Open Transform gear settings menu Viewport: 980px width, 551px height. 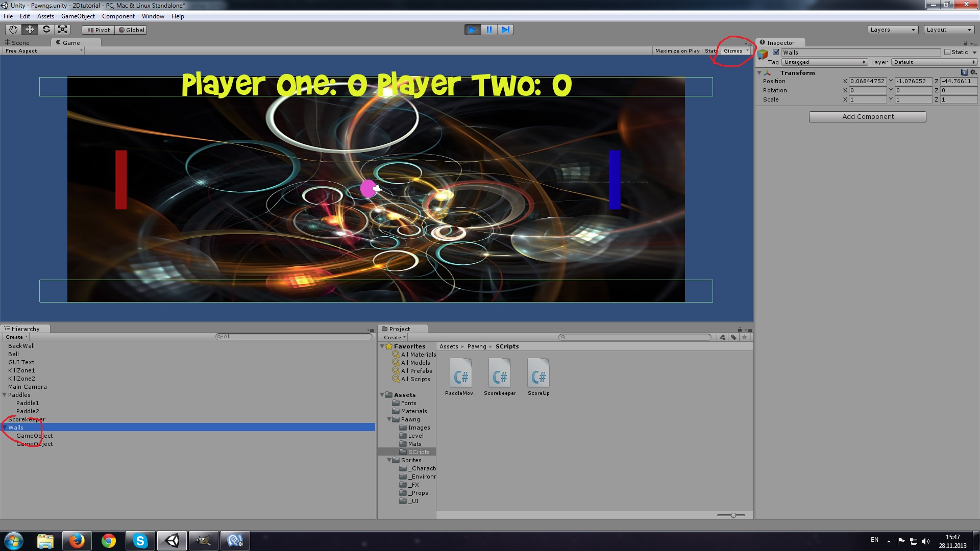pyautogui.click(x=973, y=72)
